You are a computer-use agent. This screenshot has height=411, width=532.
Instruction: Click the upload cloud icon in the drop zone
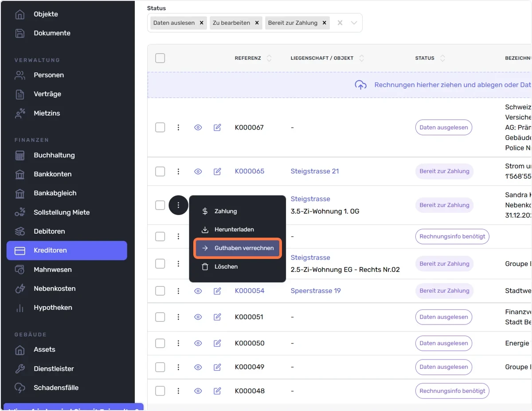[x=361, y=85]
